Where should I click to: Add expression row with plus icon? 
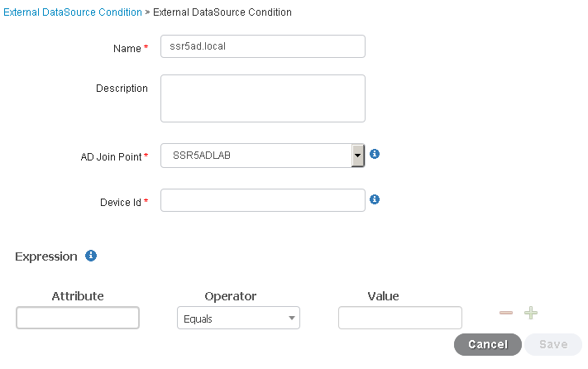click(531, 313)
